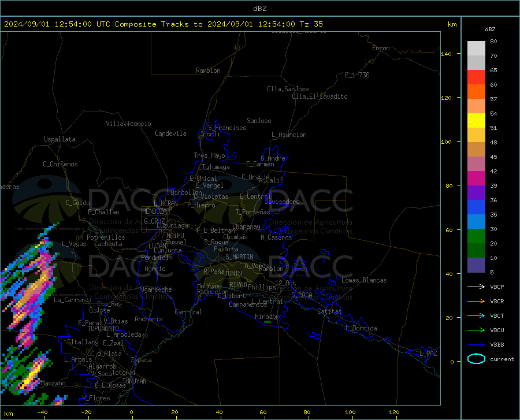Viewport: 520px width, 420px height.
Task: Click the Chapanay map label
Action: pyautogui.click(x=246, y=226)
